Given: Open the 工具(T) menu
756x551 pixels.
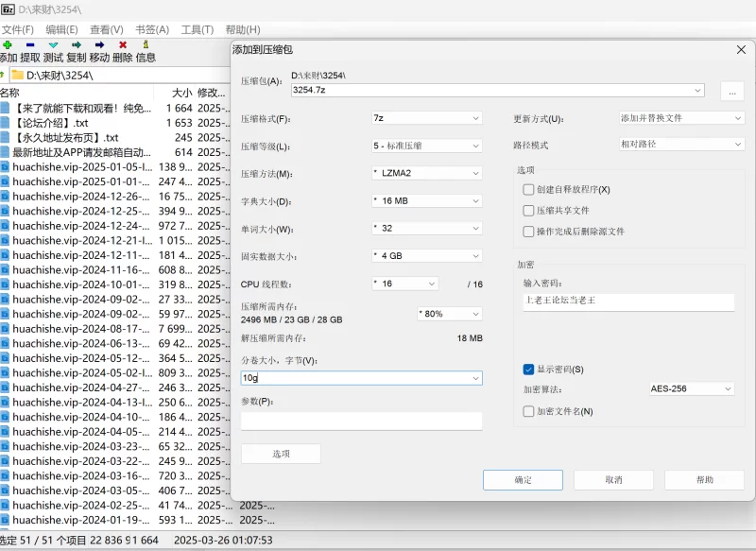Looking at the screenshot, I should click(197, 29).
